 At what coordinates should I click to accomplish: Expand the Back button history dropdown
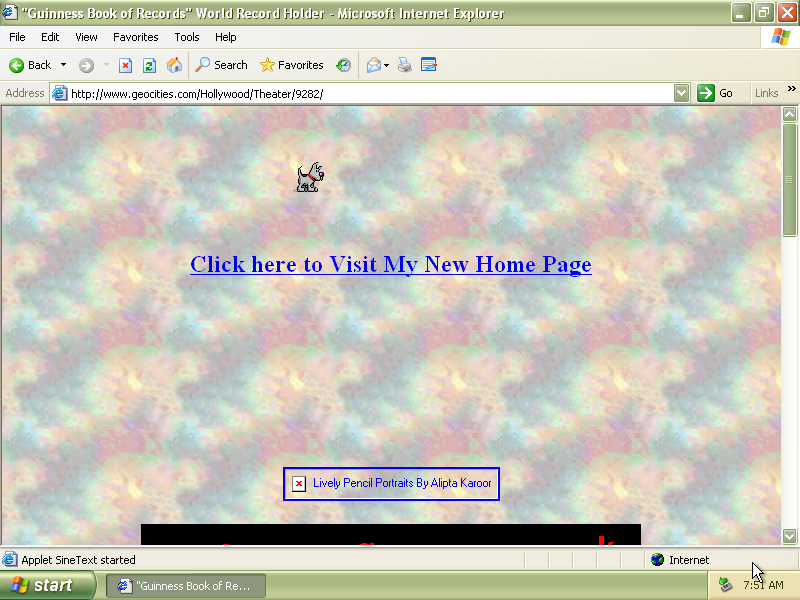pyautogui.click(x=64, y=65)
